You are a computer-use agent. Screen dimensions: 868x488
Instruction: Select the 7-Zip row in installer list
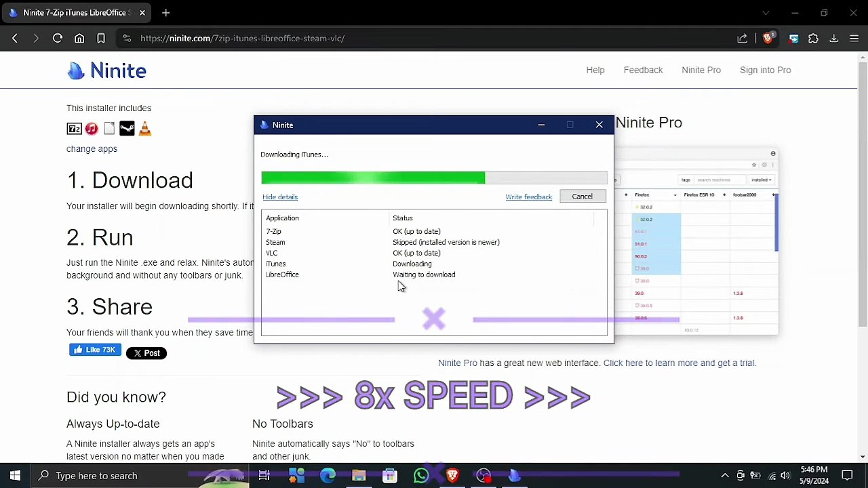pos(434,231)
